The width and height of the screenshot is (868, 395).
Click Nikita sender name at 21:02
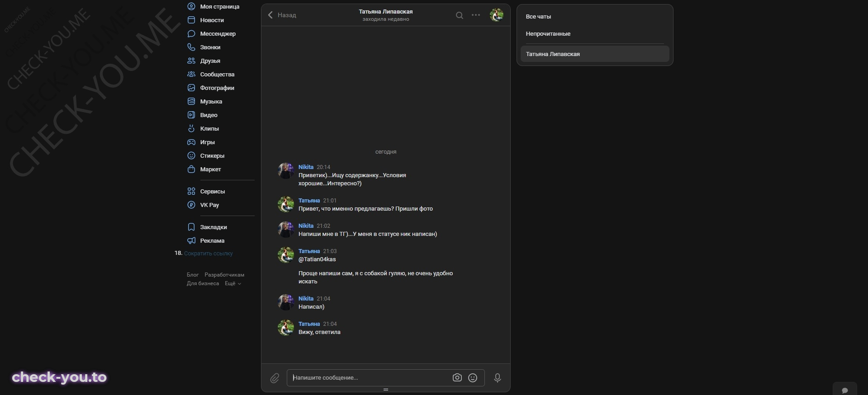point(306,226)
